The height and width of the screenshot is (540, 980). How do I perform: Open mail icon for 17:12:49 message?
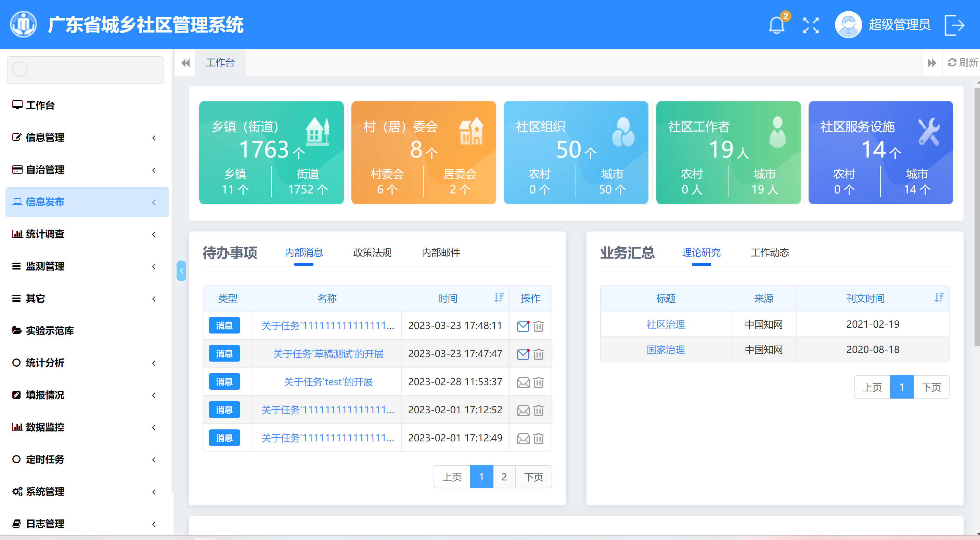[523, 438]
